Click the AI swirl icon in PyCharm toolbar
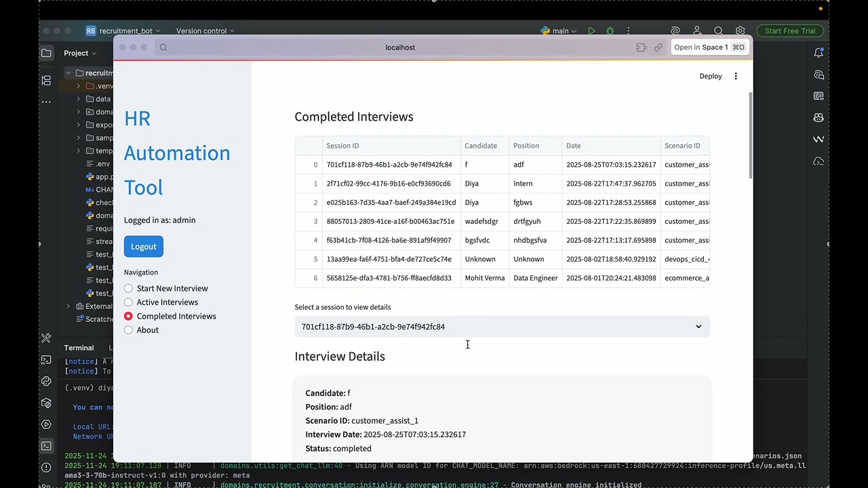The height and width of the screenshot is (488, 868). click(675, 30)
